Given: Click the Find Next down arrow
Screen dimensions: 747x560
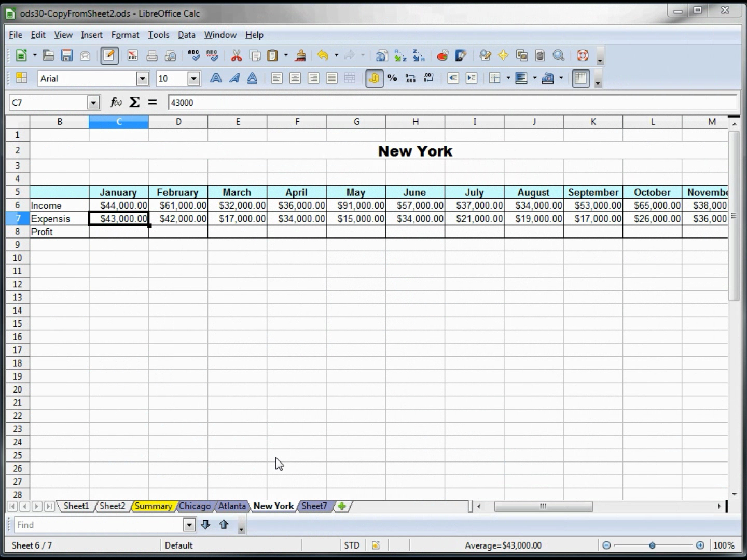Looking at the screenshot, I should click(205, 525).
